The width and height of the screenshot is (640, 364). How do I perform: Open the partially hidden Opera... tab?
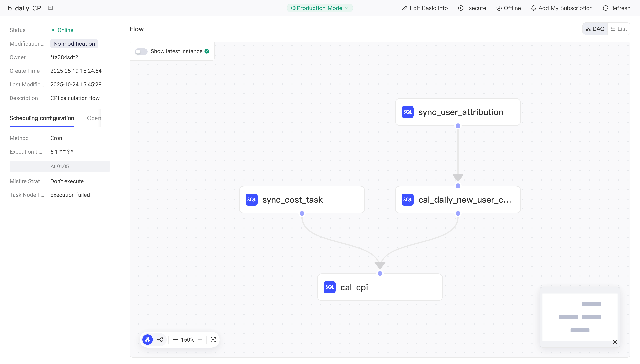[94, 118]
